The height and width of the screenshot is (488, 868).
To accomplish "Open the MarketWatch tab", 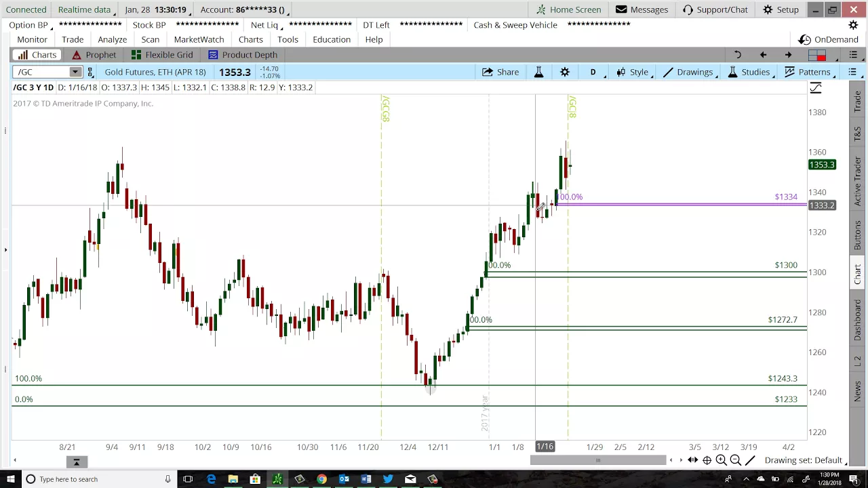I will pos(199,39).
